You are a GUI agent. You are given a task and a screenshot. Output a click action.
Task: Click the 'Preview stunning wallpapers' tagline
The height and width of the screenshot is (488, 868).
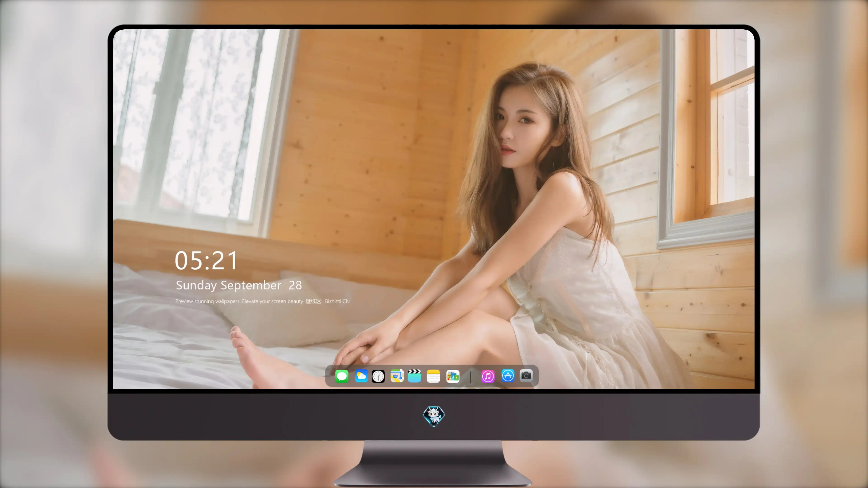[262, 301]
